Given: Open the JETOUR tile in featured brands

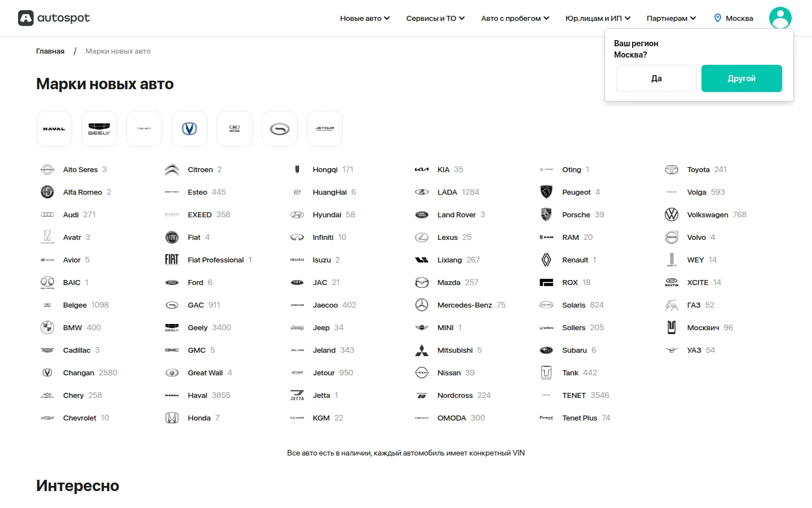Looking at the screenshot, I should (x=325, y=129).
